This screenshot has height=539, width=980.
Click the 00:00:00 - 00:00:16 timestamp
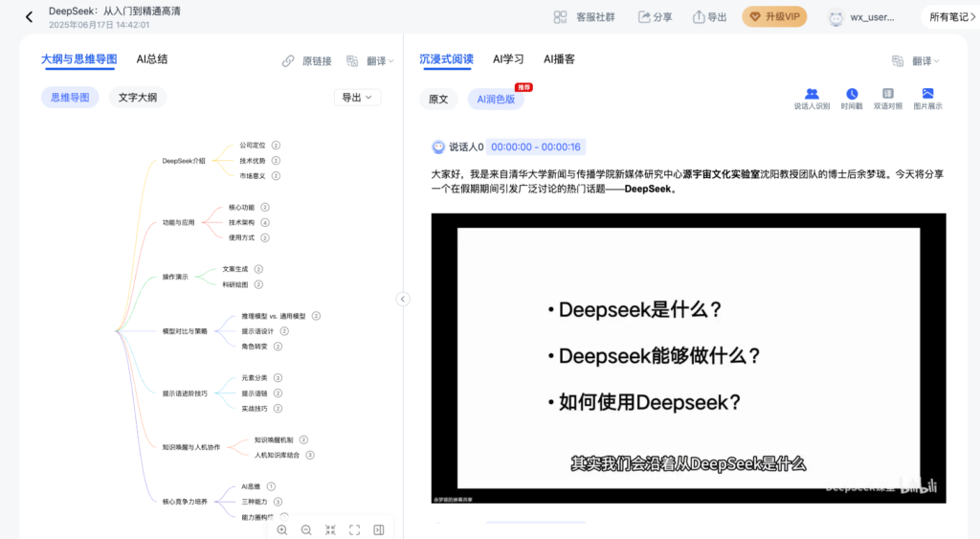(x=536, y=146)
